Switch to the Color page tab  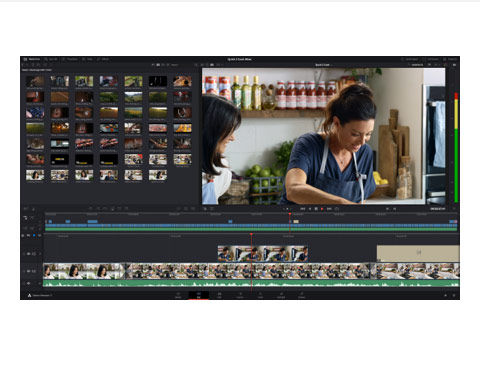261,295
